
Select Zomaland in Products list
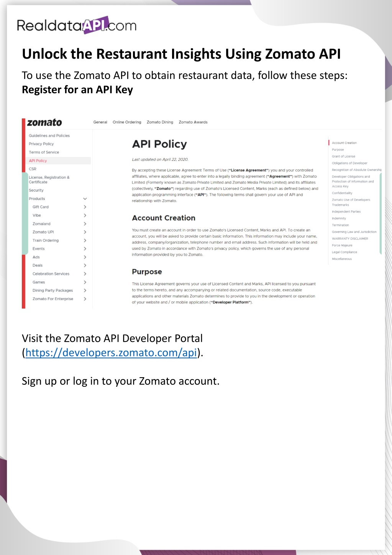41,224
